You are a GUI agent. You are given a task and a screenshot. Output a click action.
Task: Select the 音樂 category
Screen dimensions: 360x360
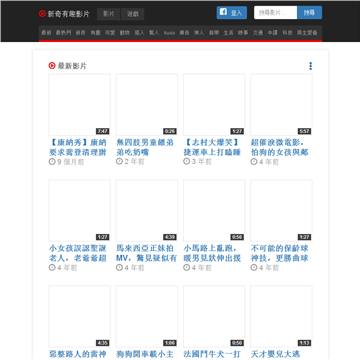[214, 33]
